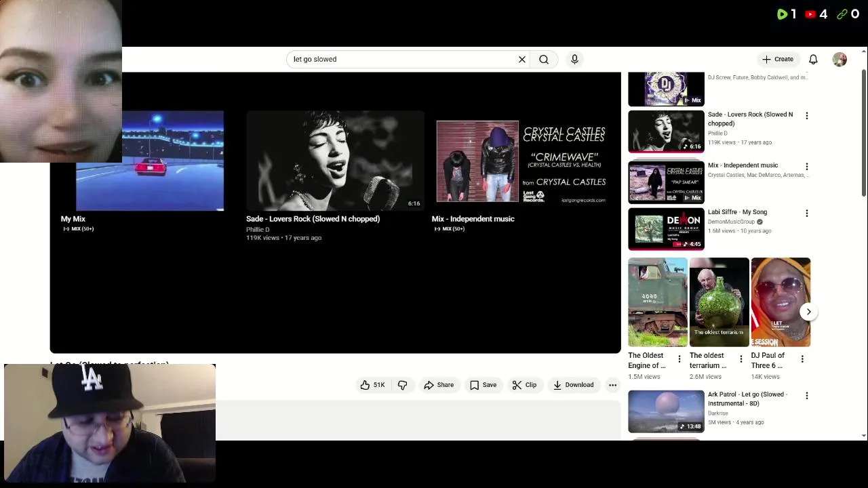868x488 pixels.
Task: Open options for DJ Paul of Three 6 short
Action: coord(802,359)
